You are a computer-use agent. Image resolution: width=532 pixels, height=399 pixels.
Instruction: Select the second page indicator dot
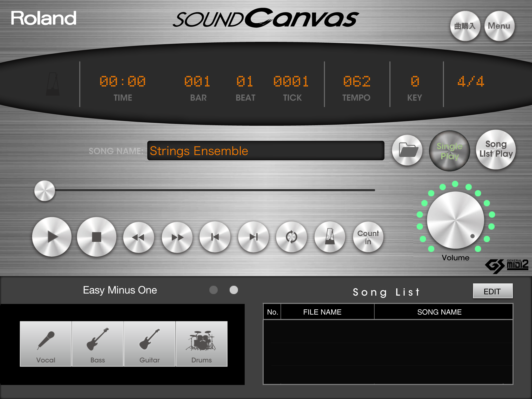pyautogui.click(x=234, y=290)
